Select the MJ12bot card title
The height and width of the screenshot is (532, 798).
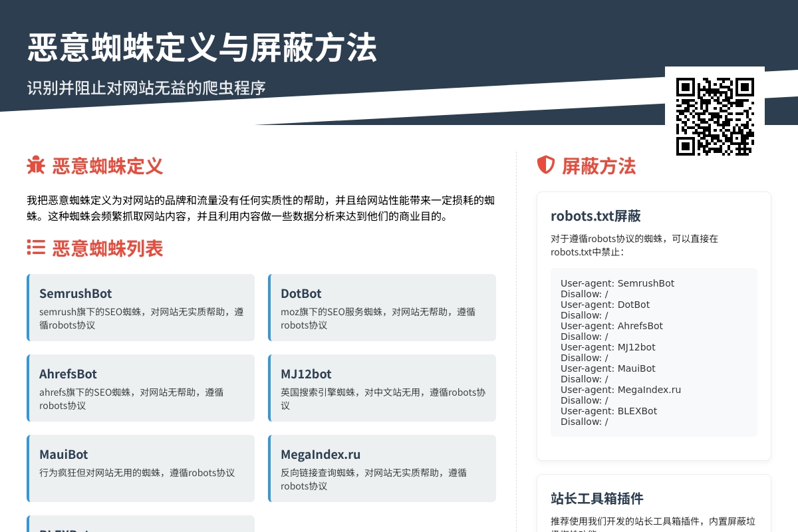click(306, 374)
